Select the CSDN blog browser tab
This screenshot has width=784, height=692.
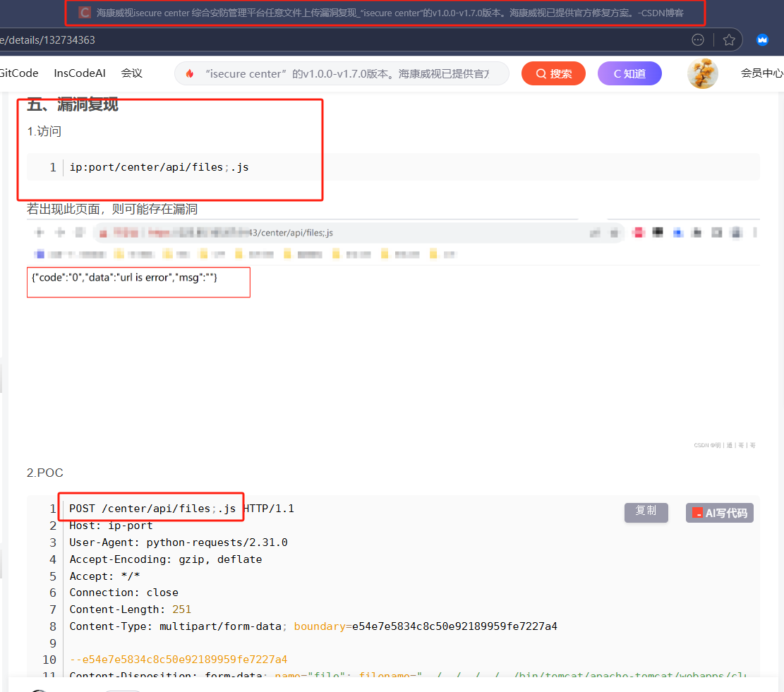385,13
